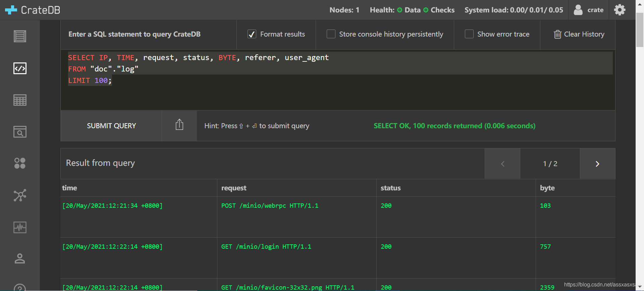This screenshot has width=644, height=291.
Task: Click the crate user avatar icon
Action: click(x=578, y=10)
